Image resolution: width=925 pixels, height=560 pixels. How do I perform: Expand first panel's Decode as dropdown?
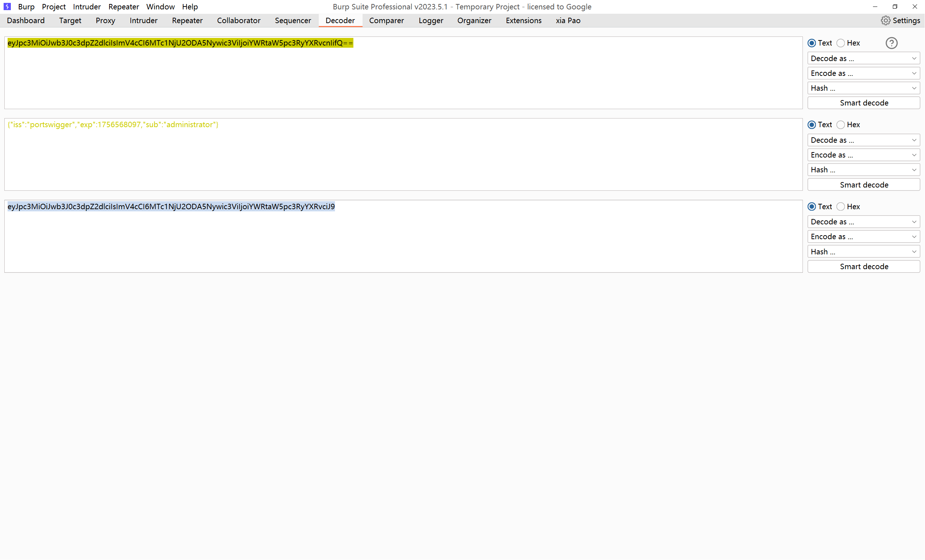(863, 58)
